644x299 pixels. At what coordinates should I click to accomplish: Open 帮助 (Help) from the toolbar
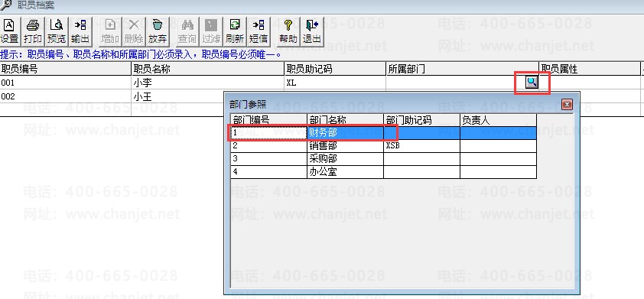288,31
